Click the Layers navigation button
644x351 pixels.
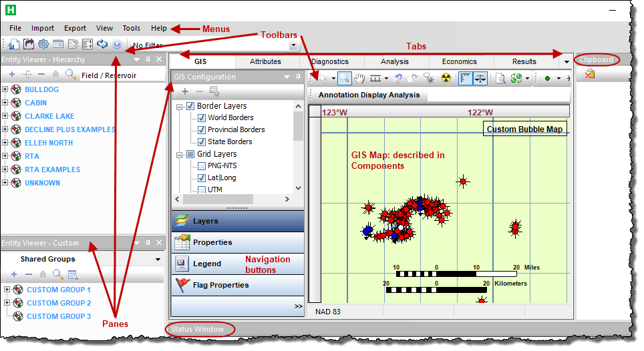(x=238, y=221)
